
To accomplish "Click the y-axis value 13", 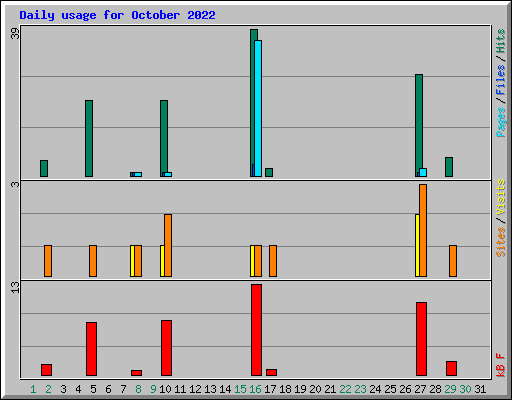I will tap(15, 287).
